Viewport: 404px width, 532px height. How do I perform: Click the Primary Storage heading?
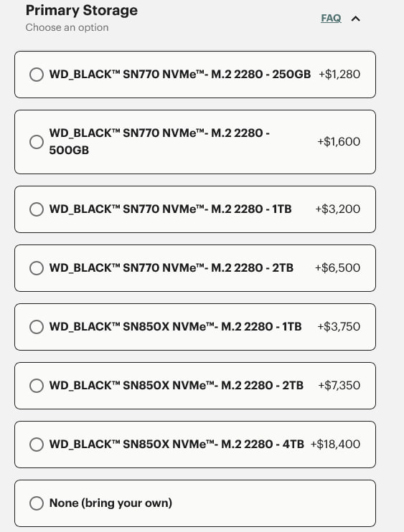coord(82,11)
